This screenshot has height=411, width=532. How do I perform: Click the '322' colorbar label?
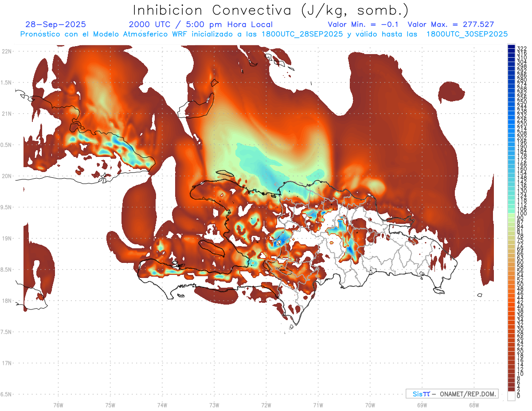(x=522, y=48)
